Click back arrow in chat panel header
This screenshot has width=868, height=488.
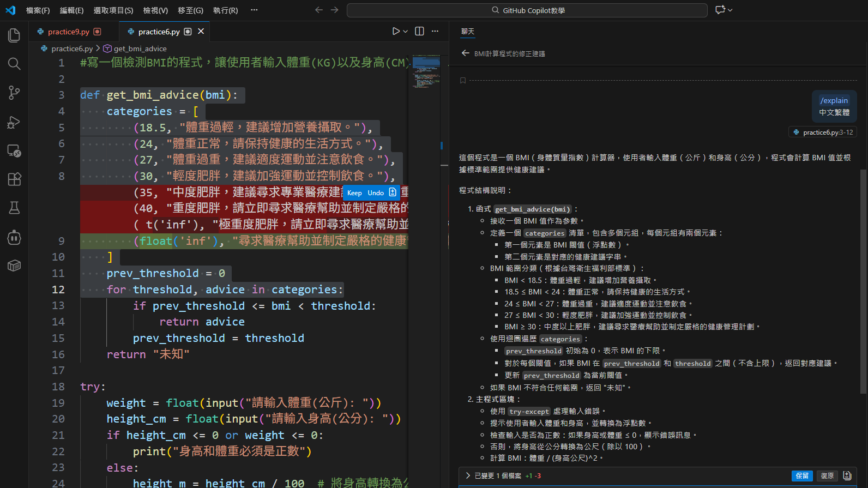pyautogui.click(x=465, y=53)
